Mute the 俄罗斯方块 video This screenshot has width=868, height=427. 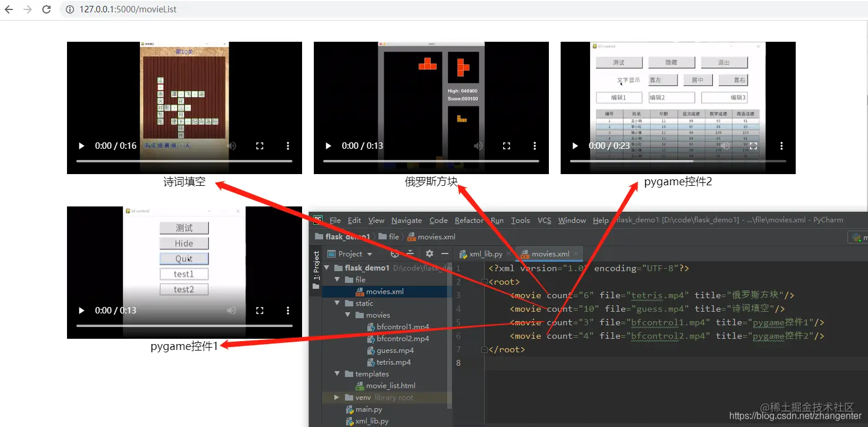[x=478, y=146]
